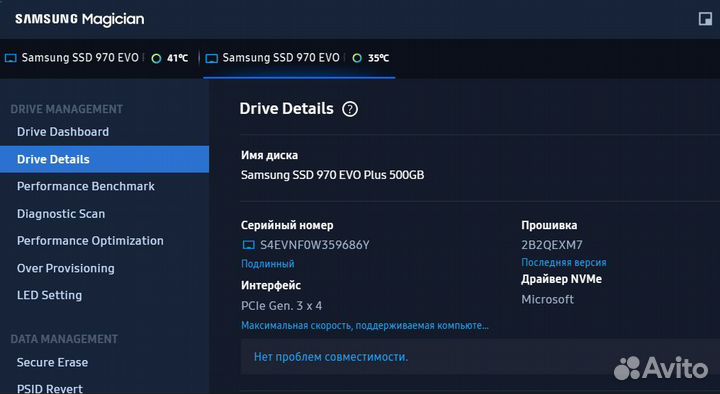Image resolution: width=720 pixels, height=394 pixels.
Task: Click the Интерфейс label
Action: (x=271, y=286)
